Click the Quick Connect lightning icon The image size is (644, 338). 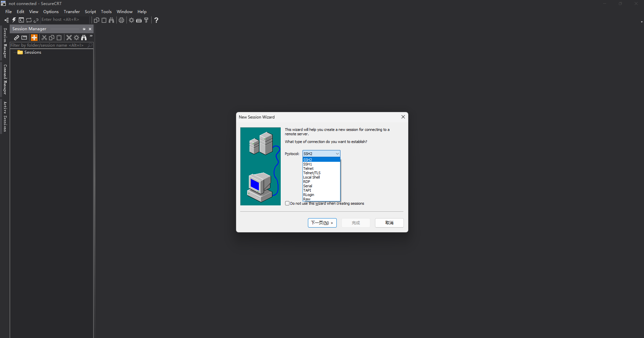(x=14, y=20)
